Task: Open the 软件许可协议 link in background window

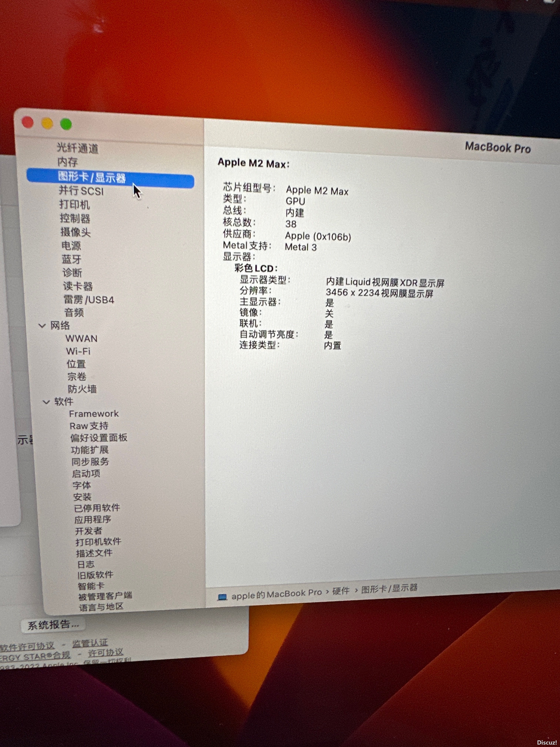Action: coord(27,647)
